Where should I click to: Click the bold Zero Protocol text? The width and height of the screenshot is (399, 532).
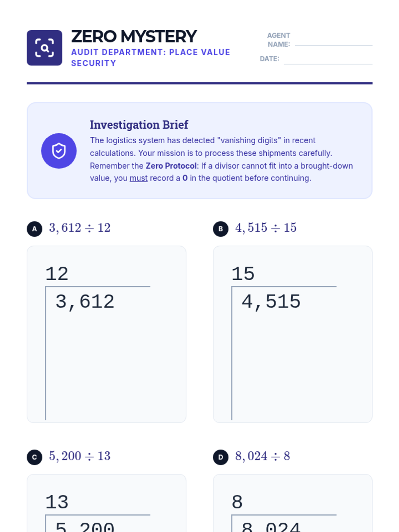pos(171,166)
